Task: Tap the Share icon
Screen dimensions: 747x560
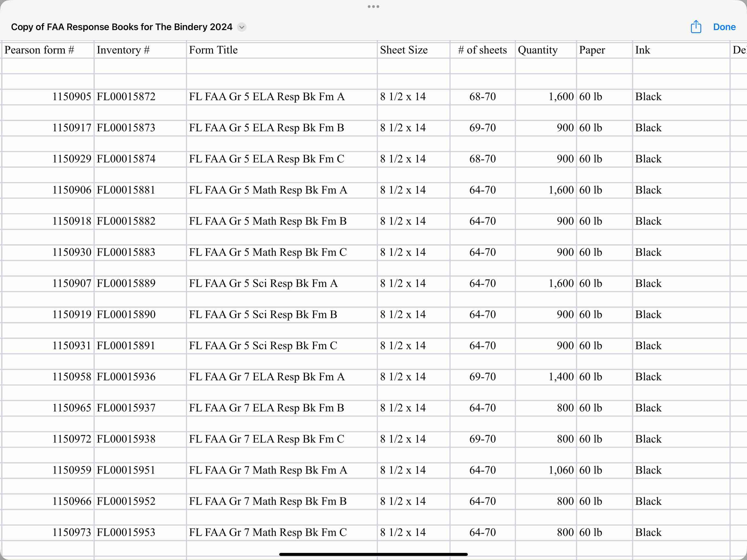Action: pos(696,27)
